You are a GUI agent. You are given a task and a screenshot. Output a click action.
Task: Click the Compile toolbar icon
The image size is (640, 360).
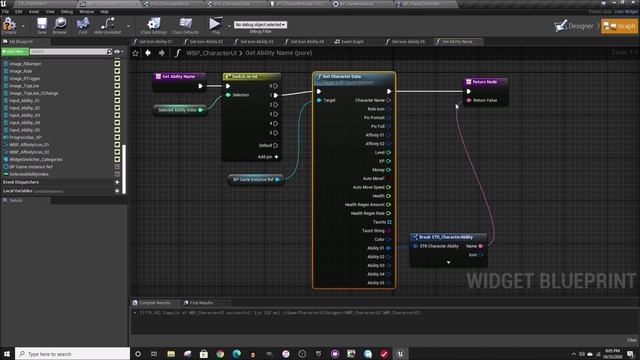(9, 24)
